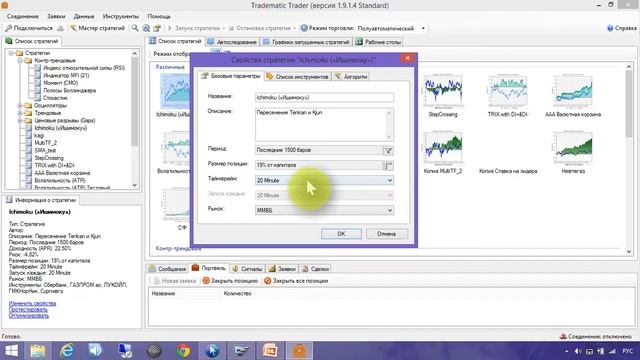The width and height of the screenshot is (640, 360).
Task: Open the Соединение menu
Action: (23, 16)
